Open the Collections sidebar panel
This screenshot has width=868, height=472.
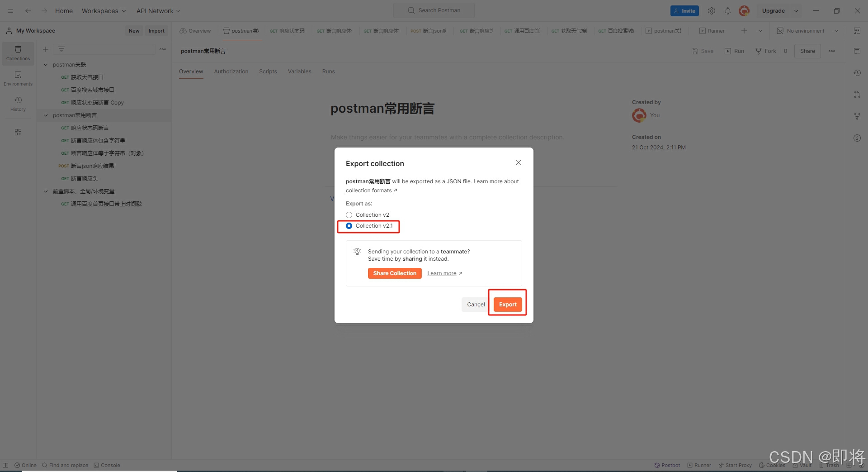tap(18, 53)
